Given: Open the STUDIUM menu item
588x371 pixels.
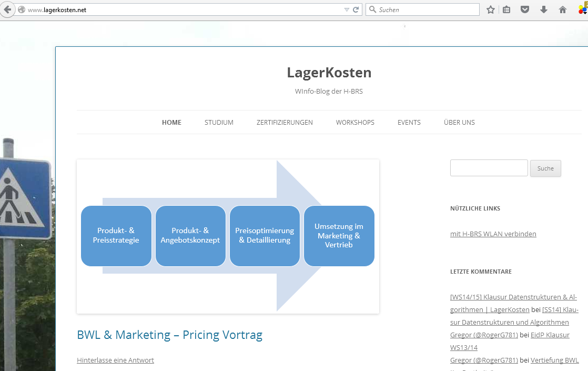Looking at the screenshot, I should (x=219, y=123).
